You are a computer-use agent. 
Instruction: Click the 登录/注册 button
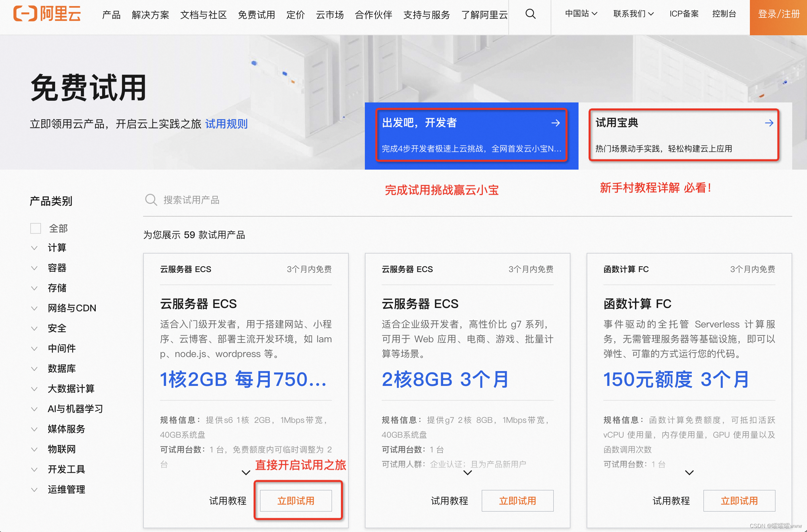[x=778, y=14]
